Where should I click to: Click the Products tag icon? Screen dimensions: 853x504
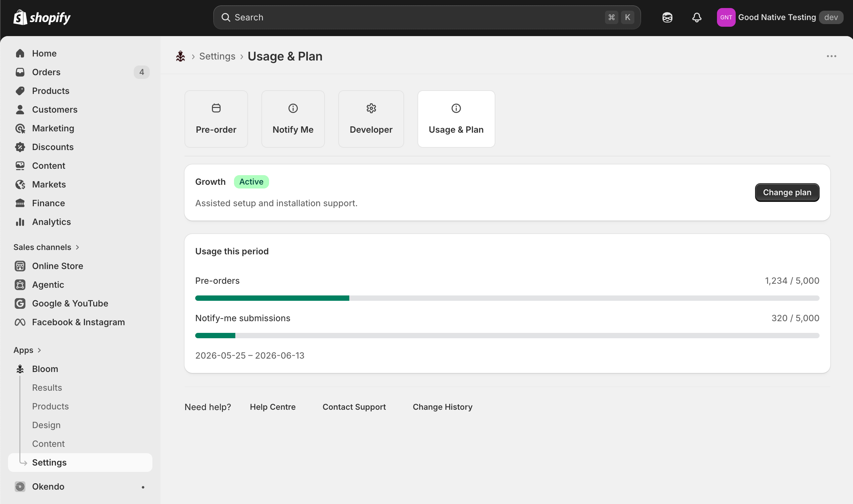20,91
